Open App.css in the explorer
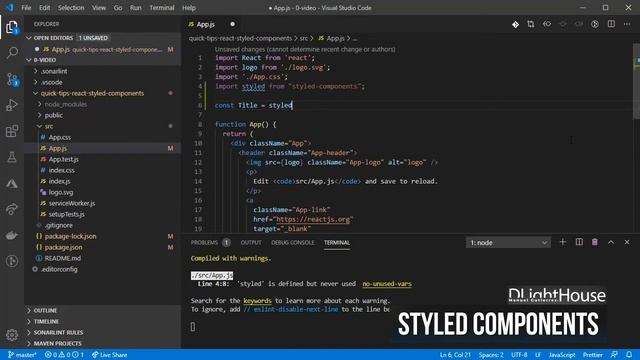Viewport: 640px width, 360px height. [x=60, y=137]
